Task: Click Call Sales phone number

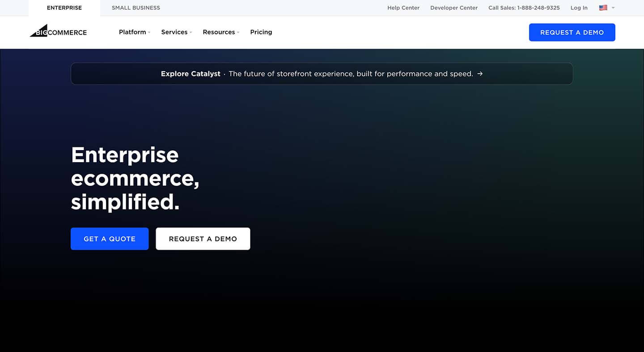Action: click(524, 8)
